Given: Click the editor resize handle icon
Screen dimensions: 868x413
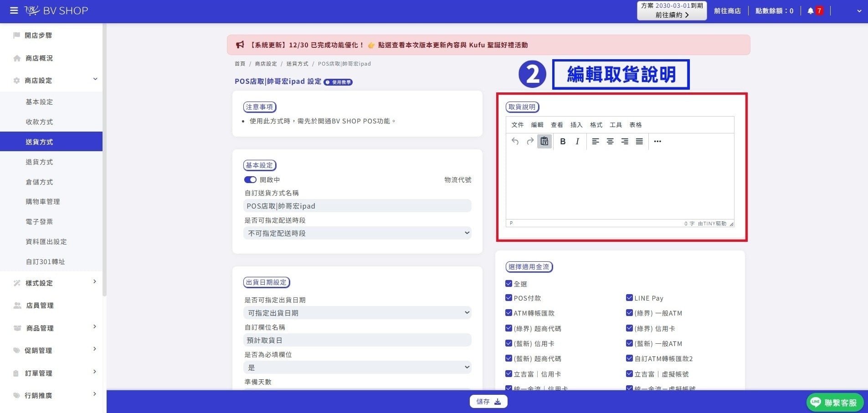Looking at the screenshot, I should 731,224.
